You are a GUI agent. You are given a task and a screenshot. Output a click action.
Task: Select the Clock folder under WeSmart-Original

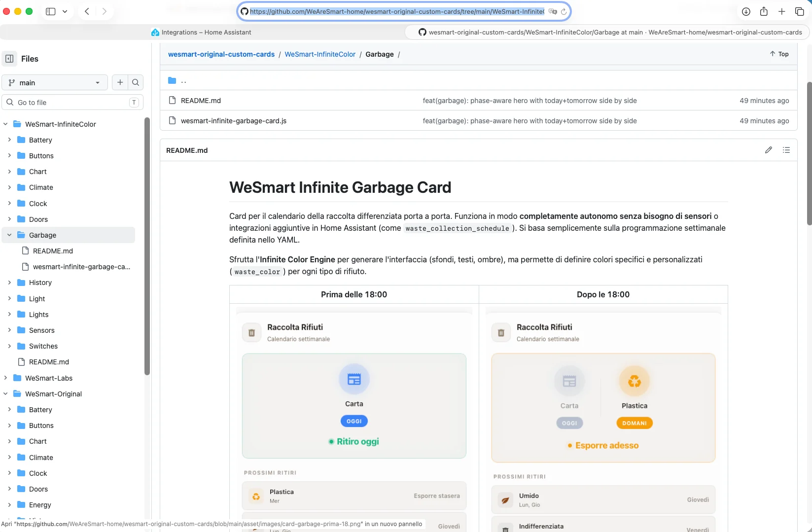pyautogui.click(x=38, y=473)
